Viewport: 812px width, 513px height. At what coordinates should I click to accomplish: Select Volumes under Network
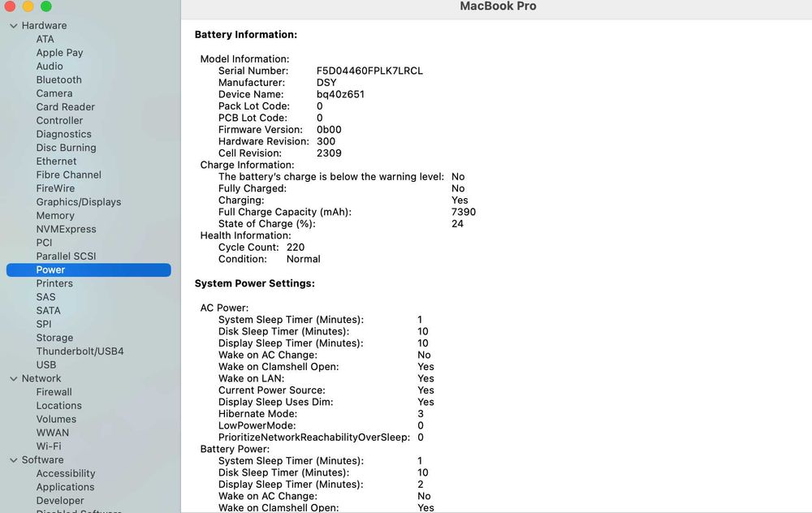56,419
